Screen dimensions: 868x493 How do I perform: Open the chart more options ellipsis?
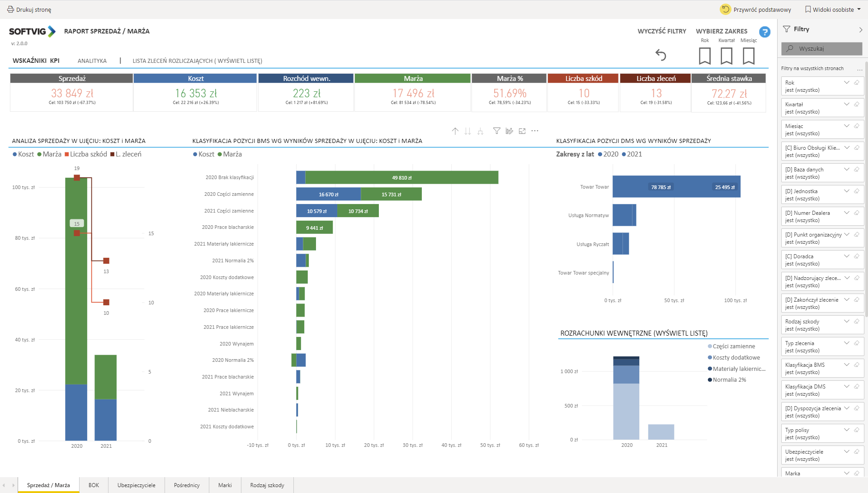tap(535, 131)
